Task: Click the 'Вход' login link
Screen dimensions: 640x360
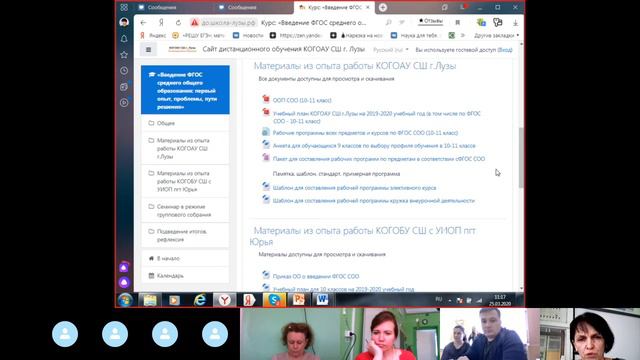Action: (505, 50)
